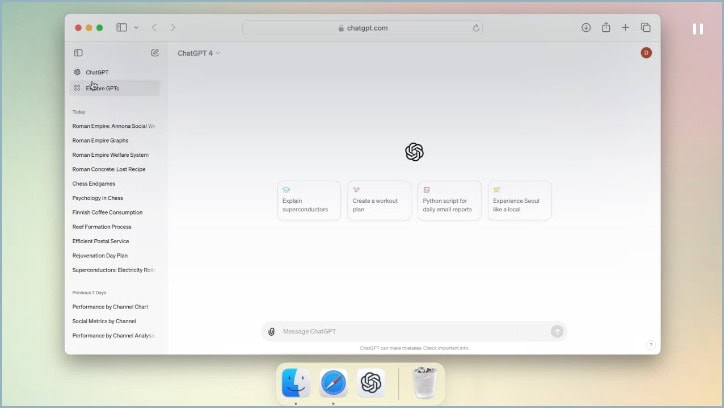
Task: Toggle the ChatGPT sidebar panel icon
Action: click(x=78, y=53)
